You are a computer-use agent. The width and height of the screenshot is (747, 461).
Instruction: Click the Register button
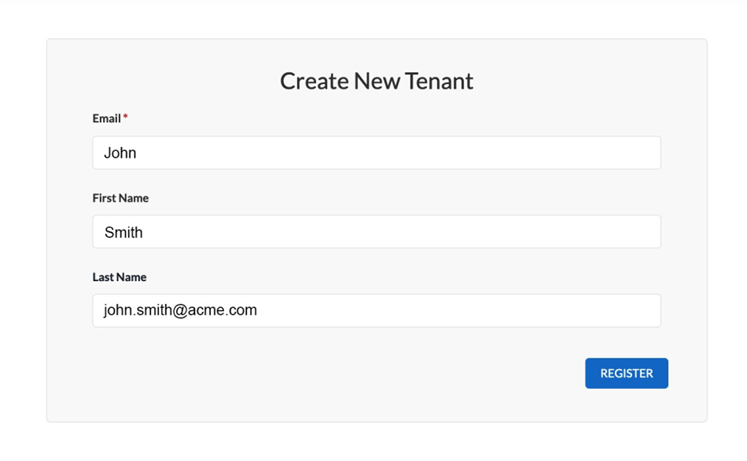click(x=626, y=373)
